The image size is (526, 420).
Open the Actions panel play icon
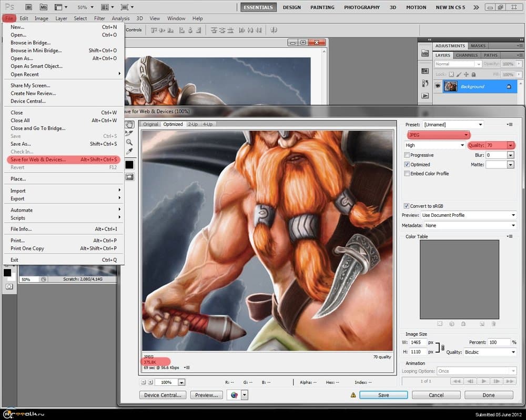click(x=425, y=96)
